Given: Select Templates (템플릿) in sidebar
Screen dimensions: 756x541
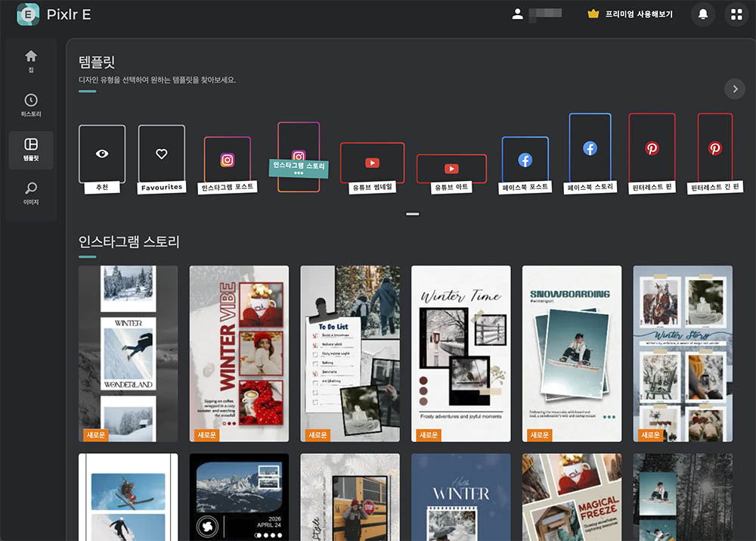Looking at the screenshot, I should coord(31,150).
